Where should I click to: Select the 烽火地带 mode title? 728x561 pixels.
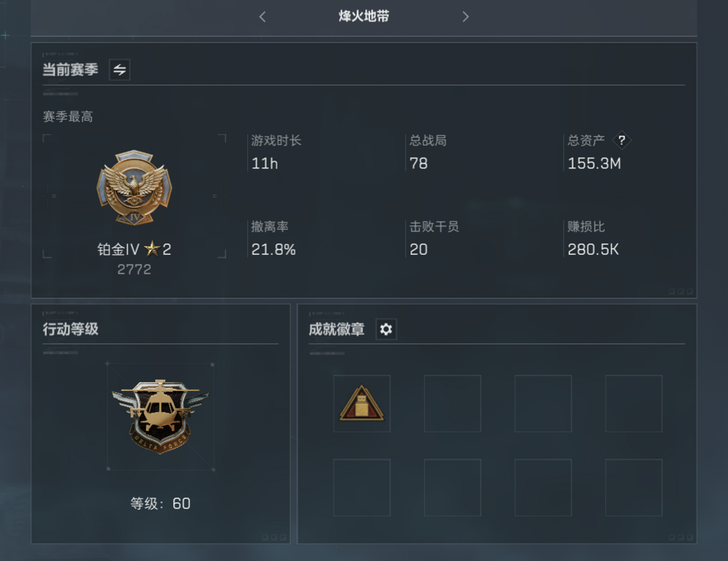[363, 16]
